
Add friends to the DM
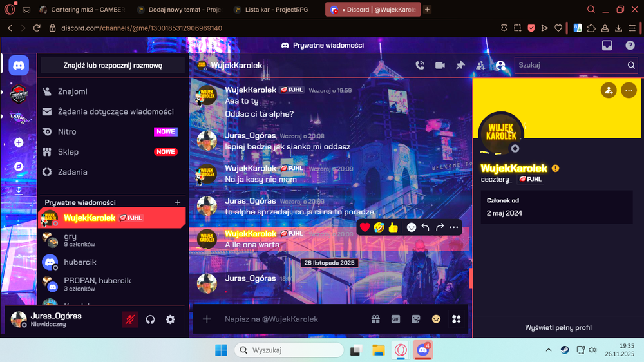(480, 65)
